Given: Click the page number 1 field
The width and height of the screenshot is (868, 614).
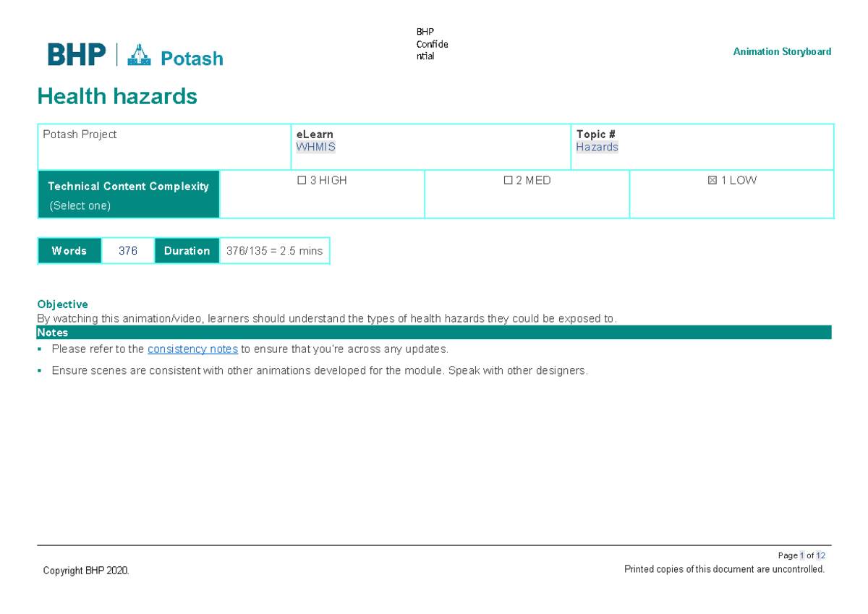Looking at the screenshot, I should pos(802,555).
